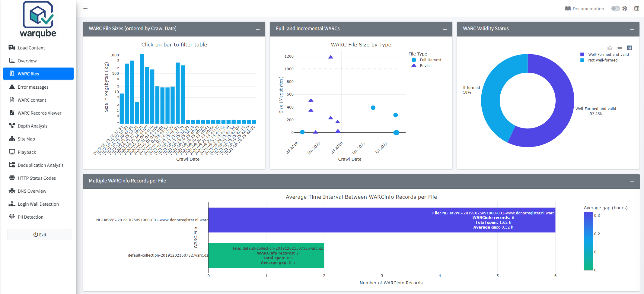Click the 'WARC File Size by Type' chart title

361,45
